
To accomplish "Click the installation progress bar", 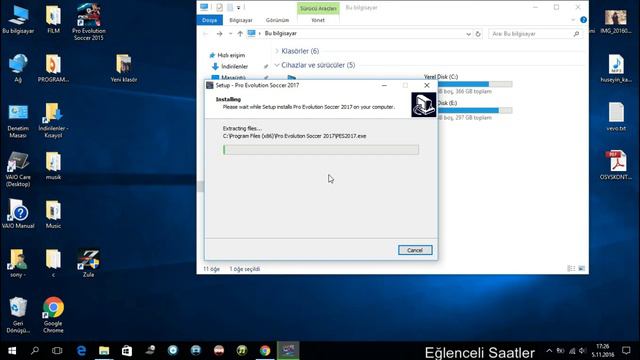I will point(321,150).
